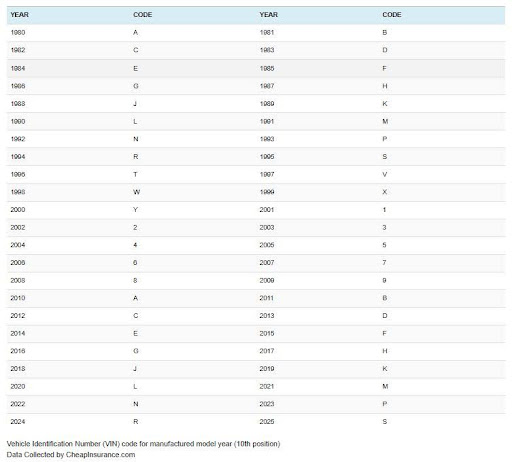
Task: Click the year 1990 cell
Action: point(18,121)
